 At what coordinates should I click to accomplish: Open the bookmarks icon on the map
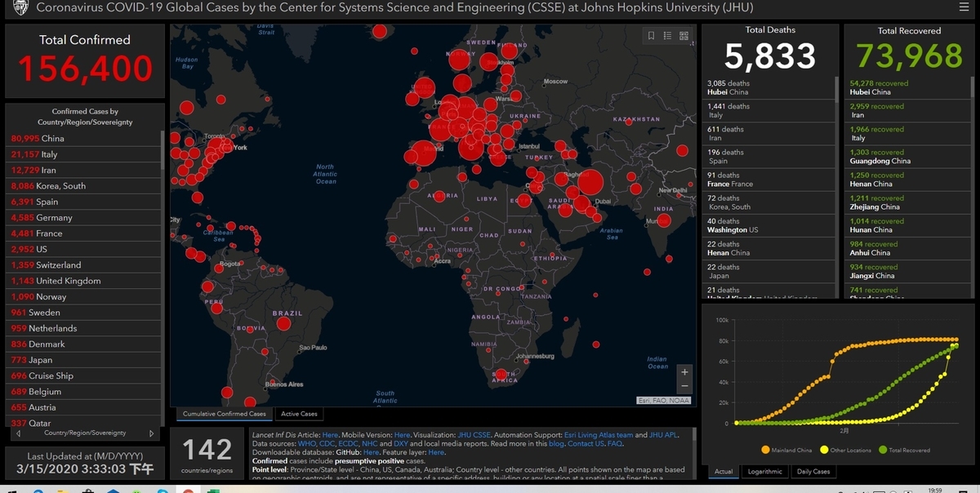(x=651, y=36)
